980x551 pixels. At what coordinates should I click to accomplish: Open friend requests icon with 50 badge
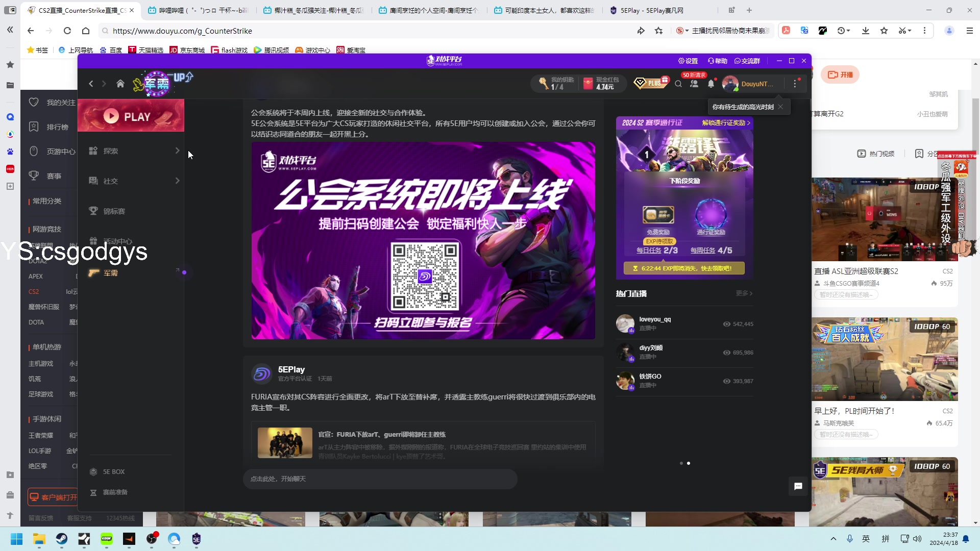tap(694, 83)
